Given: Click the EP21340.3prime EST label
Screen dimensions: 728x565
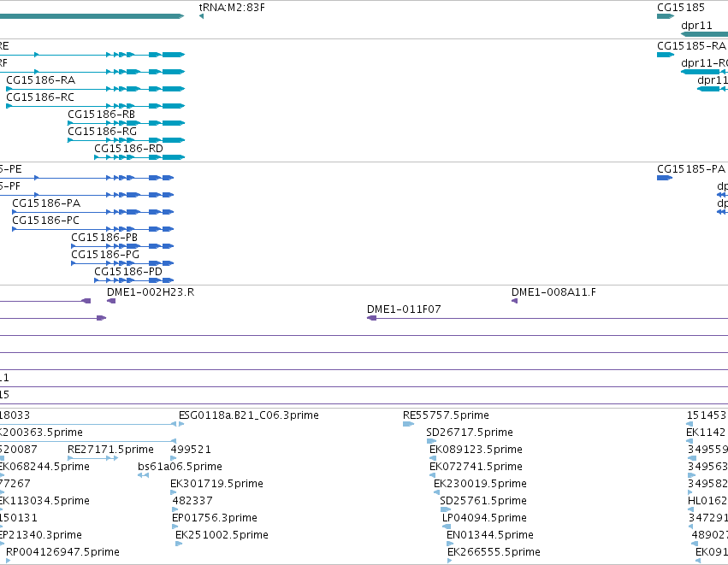Looking at the screenshot, I should tap(40, 535).
